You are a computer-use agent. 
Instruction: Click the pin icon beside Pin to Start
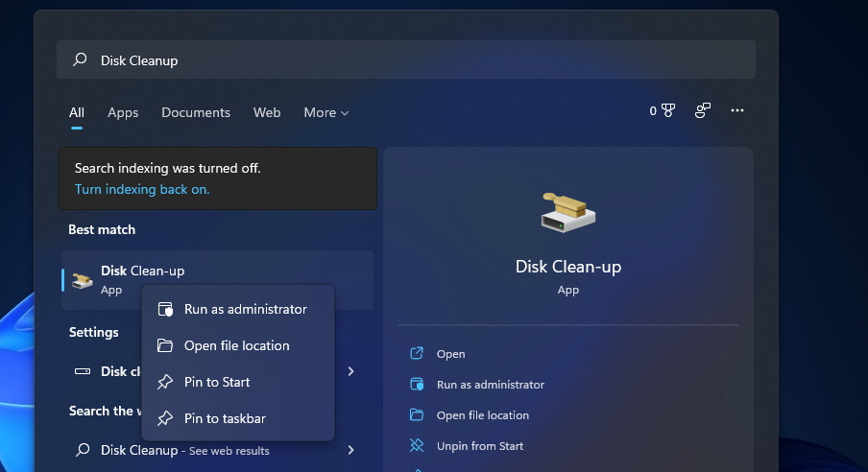click(x=165, y=382)
